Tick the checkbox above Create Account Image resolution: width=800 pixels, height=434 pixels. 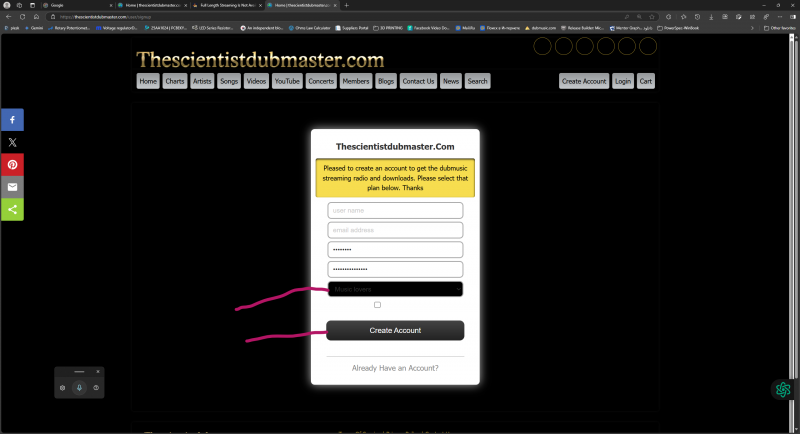tap(377, 305)
